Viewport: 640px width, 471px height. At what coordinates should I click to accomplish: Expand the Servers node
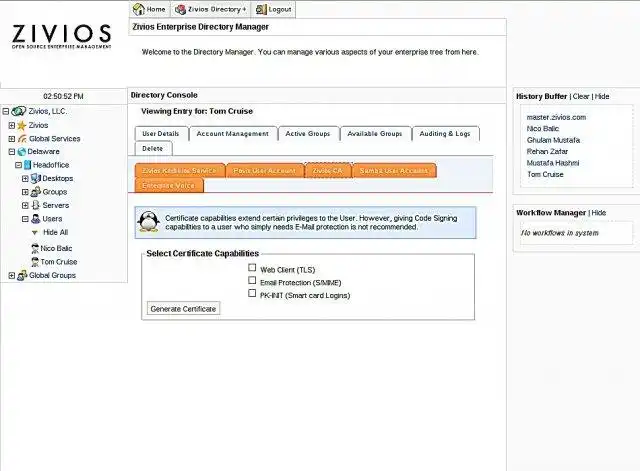tap(25, 205)
